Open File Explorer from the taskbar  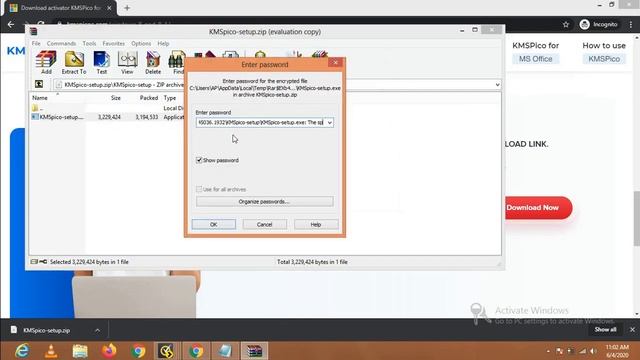pyautogui.click(x=80, y=351)
